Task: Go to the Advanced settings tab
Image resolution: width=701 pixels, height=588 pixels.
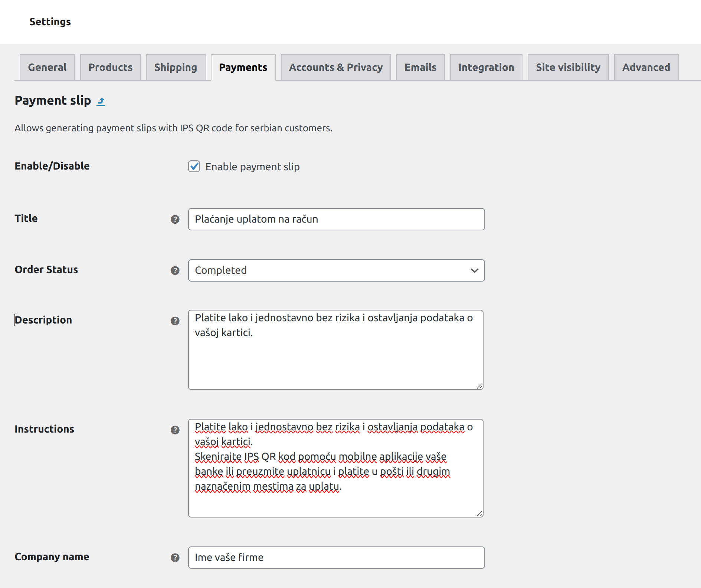Action: (646, 68)
